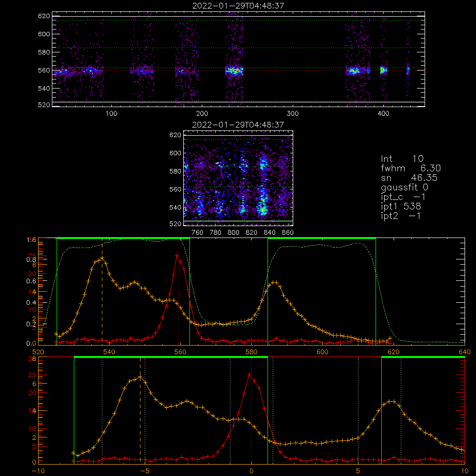Image resolution: width=476 pixels, height=476 pixels.
Task: Click x-axis label 300 of top plot
Action: point(293,114)
